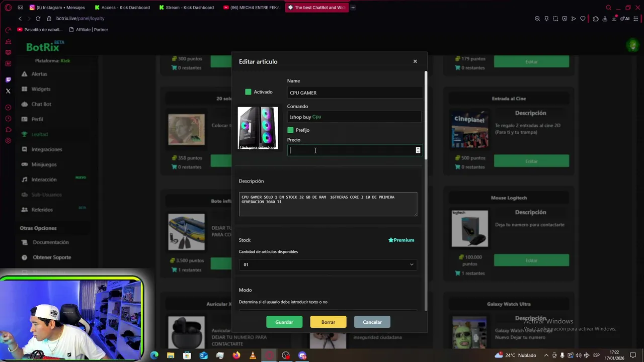644x362 pixels.
Task: Show hidden system tray icons
Action: point(546,355)
